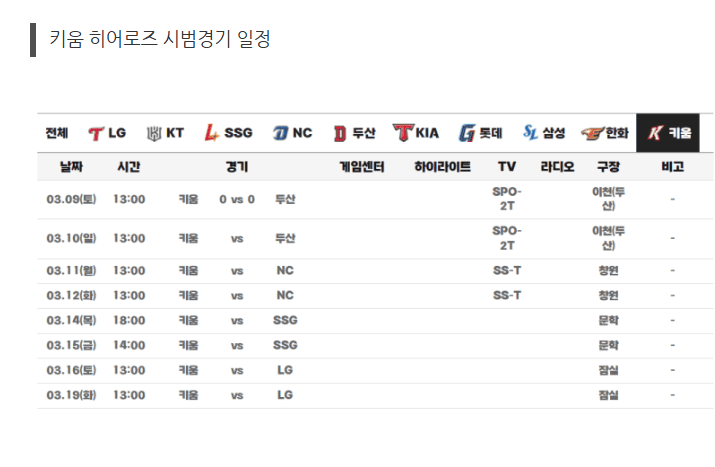Image resolution: width=715 pixels, height=467 pixels.
Task: Select the active 키움 tab label
Action: click(x=680, y=133)
